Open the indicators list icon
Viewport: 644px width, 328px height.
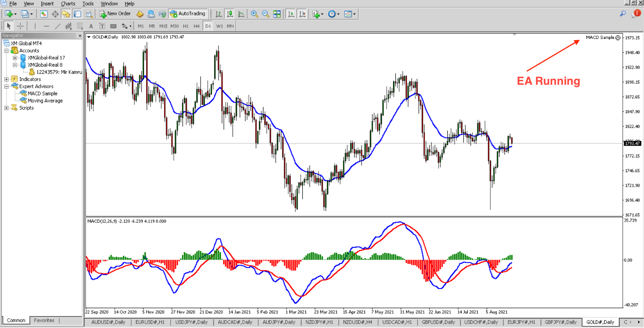[x=316, y=14]
